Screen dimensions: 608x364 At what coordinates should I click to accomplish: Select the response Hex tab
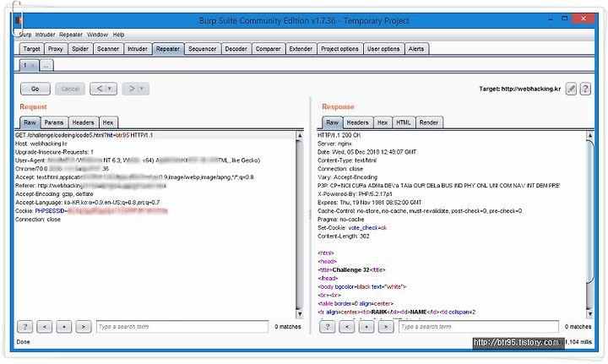click(x=383, y=122)
